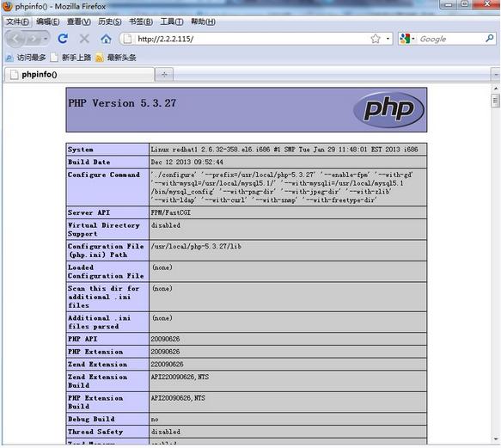The image size is (501, 448).
Task: Click the search magnifier icon
Action: (489, 39)
